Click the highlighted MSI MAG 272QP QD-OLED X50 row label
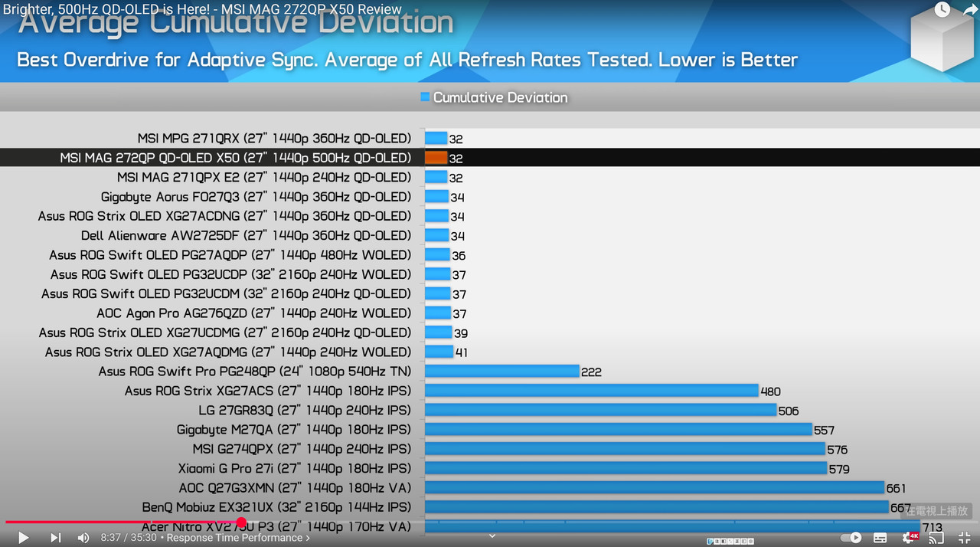980x547 pixels. [236, 158]
